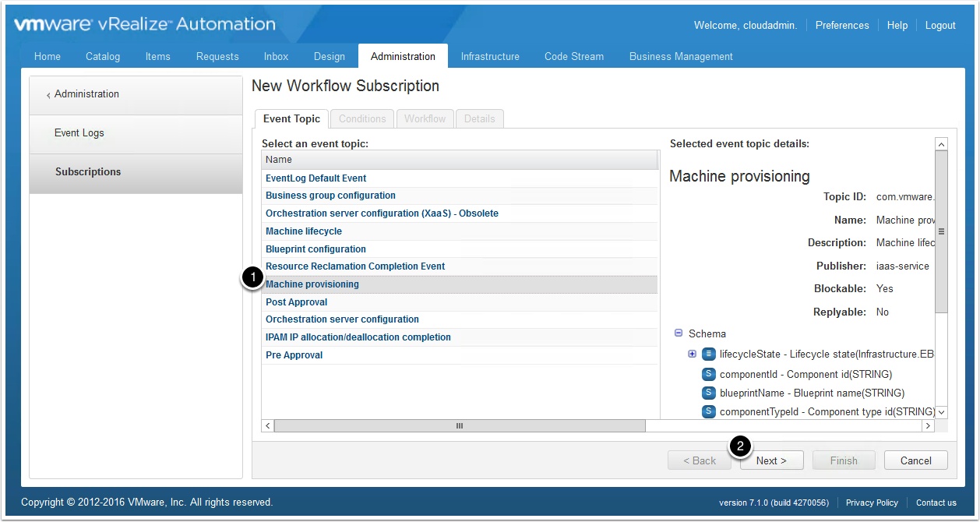Open the Business Management tab
This screenshot has width=980, height=522.
point(681,56)
